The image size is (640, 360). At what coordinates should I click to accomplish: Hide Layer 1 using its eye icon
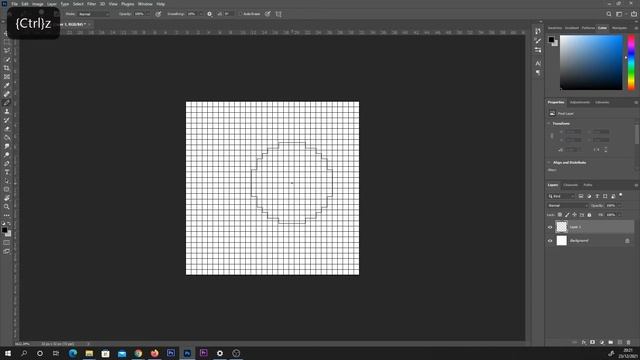(x=550, y=227)
